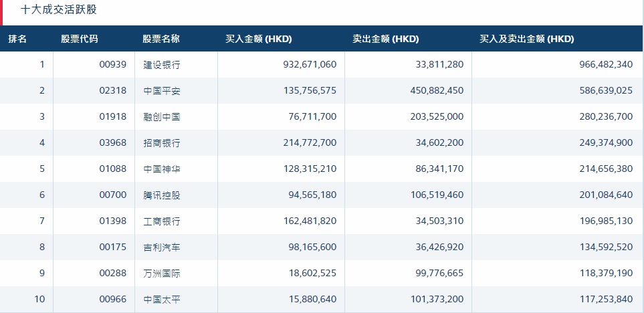Click the 买入金额 (HKD) column header

[258, 39]
